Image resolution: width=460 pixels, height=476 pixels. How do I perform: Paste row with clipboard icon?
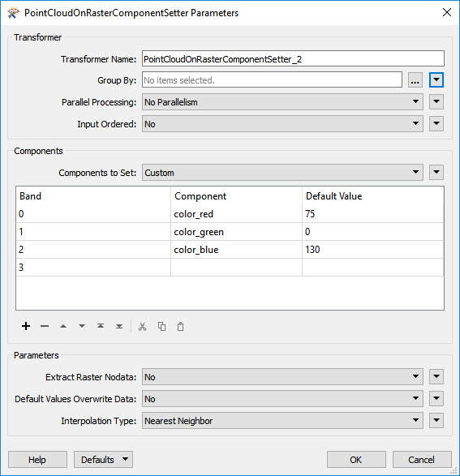(x=180, y=327)
